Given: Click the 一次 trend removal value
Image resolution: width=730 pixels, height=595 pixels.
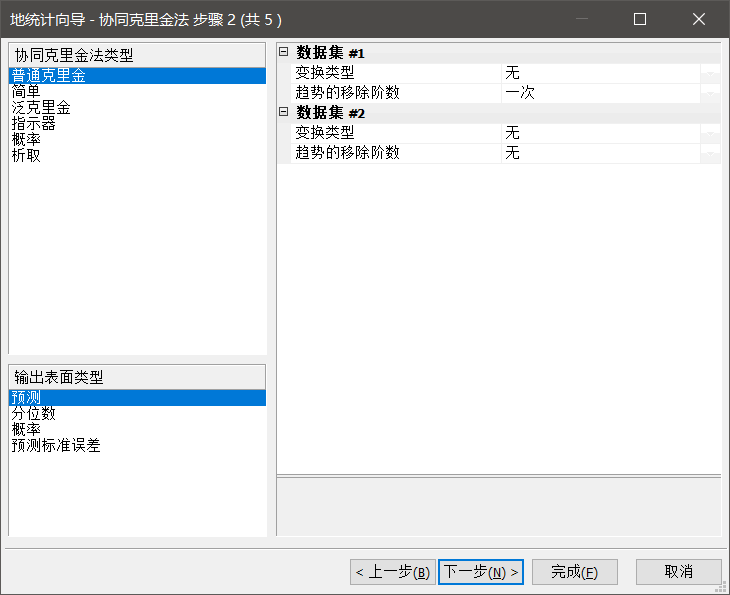Looking at the screenshot, I should pyautogui.click(x=520, y=93).
